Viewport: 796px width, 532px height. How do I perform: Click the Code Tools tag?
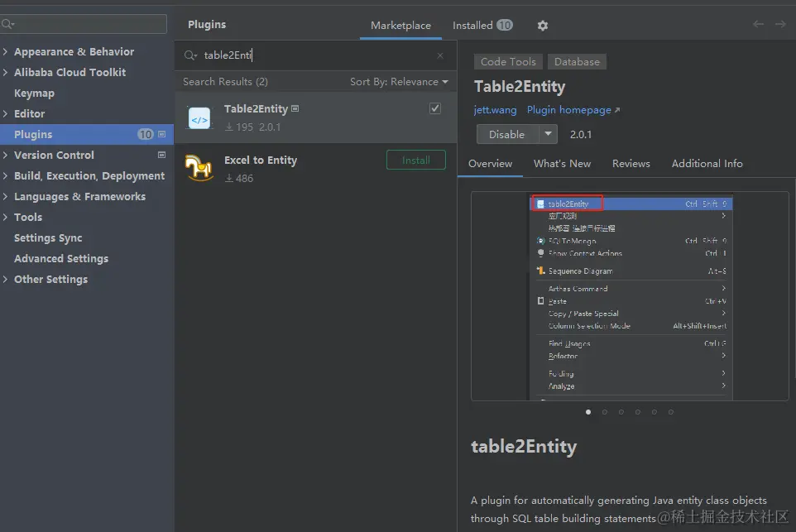[x=508, y=62]
